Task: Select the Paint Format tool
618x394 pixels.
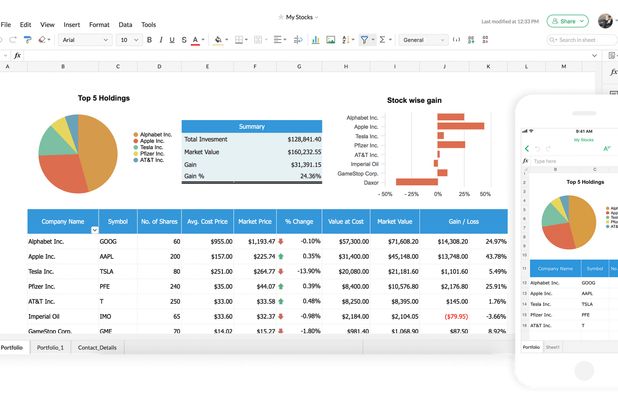Action: 28,40
